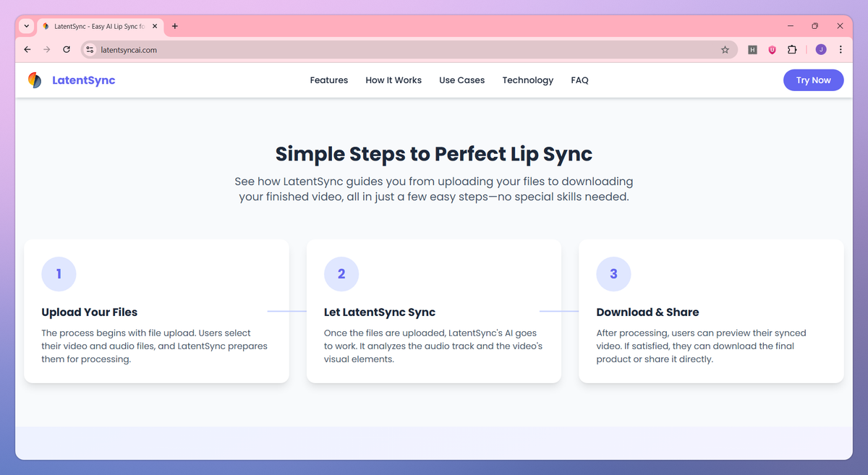Open the How It Works section link
This screenshot has height=475, width=868.
tap(393, 80)
